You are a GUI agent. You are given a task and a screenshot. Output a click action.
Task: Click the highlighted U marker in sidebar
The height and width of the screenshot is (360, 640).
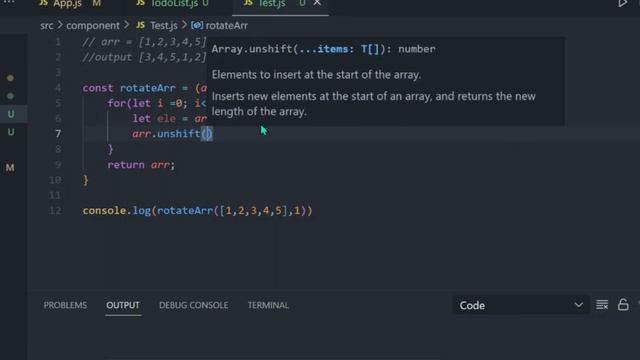pos(11,114)
